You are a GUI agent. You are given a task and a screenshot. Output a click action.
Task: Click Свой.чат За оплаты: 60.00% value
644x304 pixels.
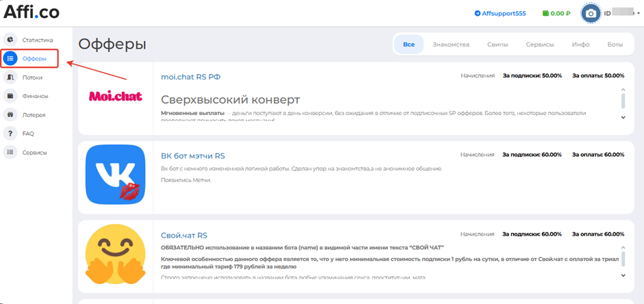(598, 233)
